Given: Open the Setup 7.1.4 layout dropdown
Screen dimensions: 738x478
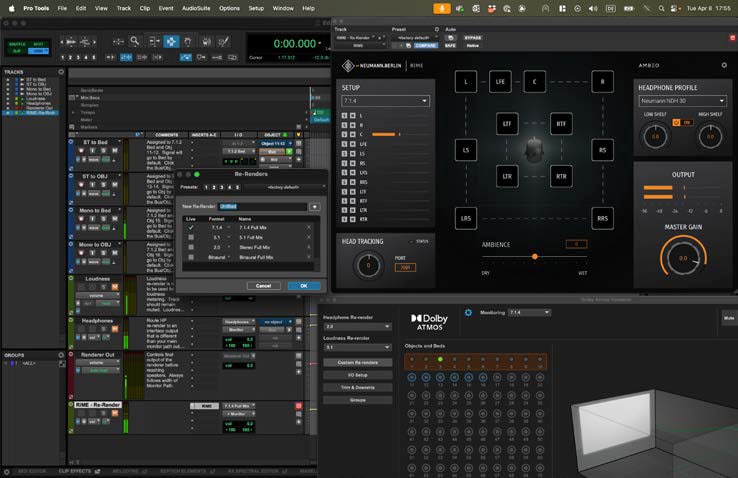Looking at the screenshot, I should pyautogui.click(x=383, y=101).
